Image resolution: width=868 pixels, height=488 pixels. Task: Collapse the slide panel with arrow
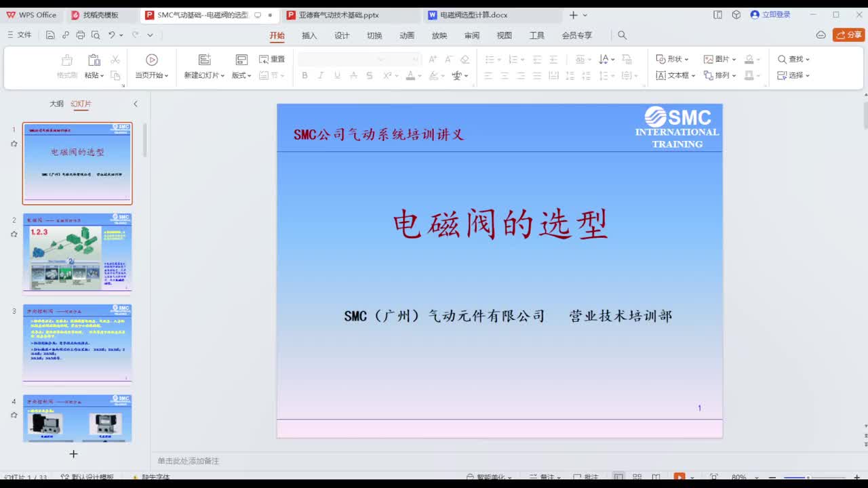(x=135, y=104)
